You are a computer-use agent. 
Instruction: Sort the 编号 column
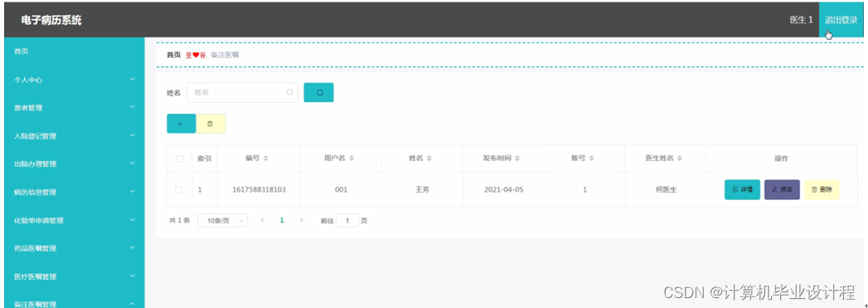tap(266, 159)
